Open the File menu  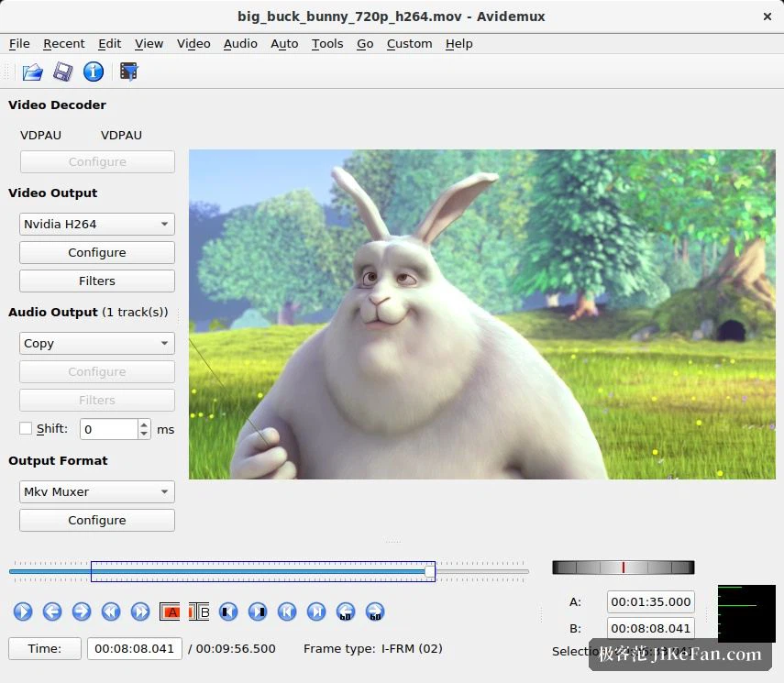coord(19,44)
